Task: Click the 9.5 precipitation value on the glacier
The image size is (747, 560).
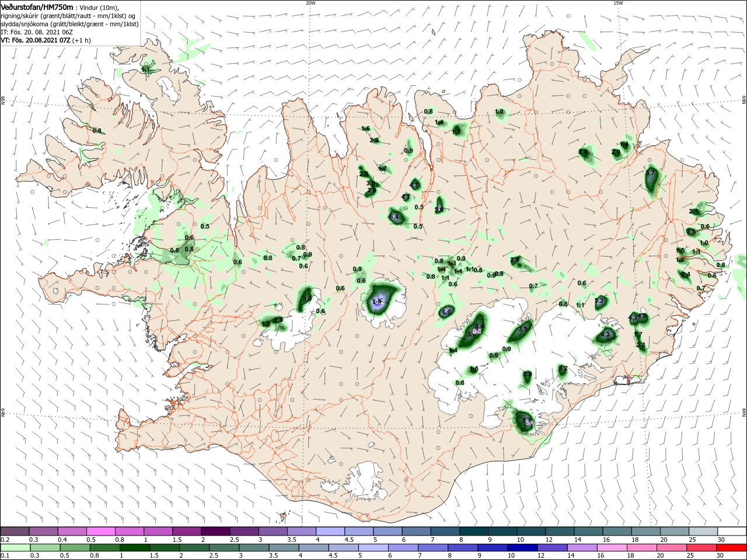Action: click(377, 302)
